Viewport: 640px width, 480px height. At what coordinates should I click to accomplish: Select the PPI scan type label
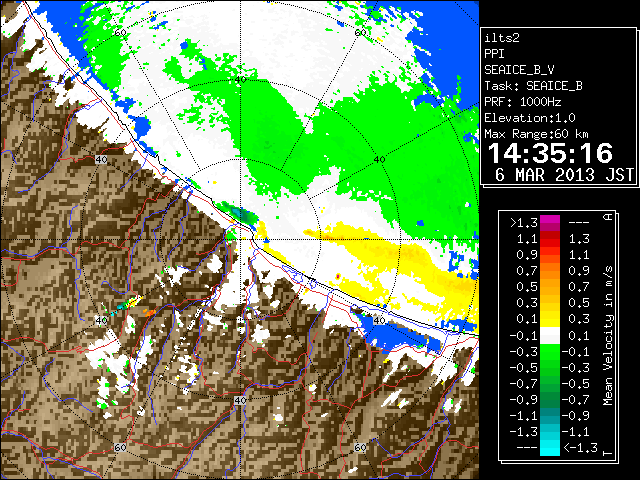494,54
